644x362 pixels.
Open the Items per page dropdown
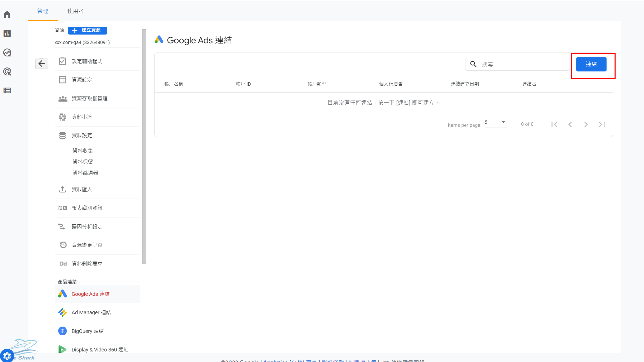pyautogui.click(x=496, y=123)
